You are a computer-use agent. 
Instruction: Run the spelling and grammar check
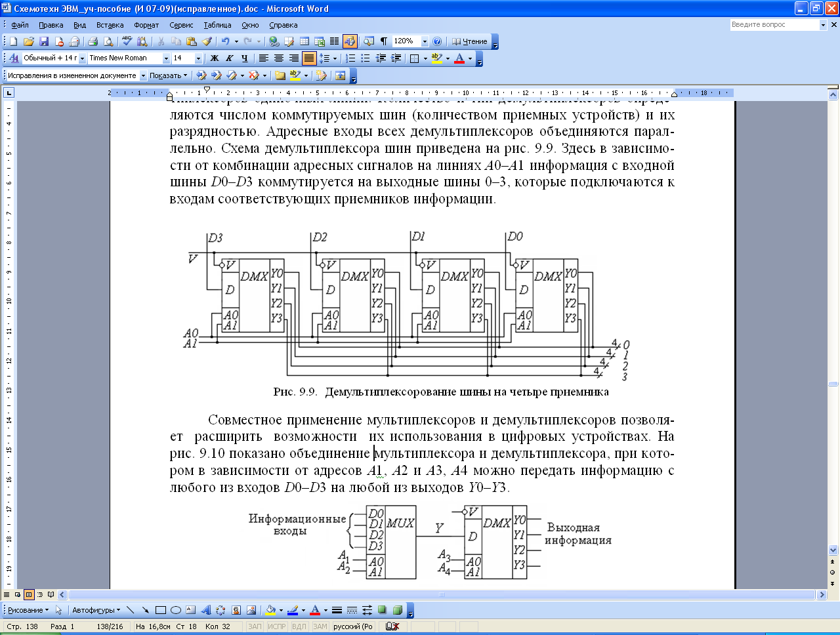point(127,41)
